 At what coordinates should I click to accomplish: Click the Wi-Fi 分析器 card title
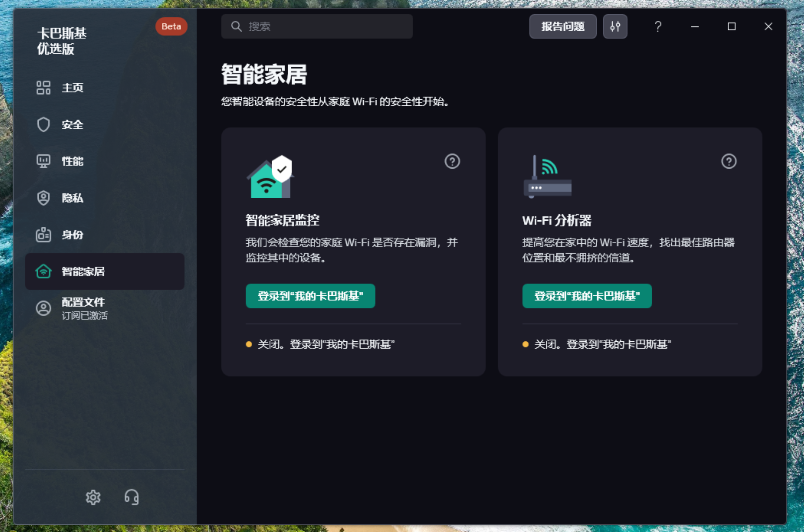point(556,220)
